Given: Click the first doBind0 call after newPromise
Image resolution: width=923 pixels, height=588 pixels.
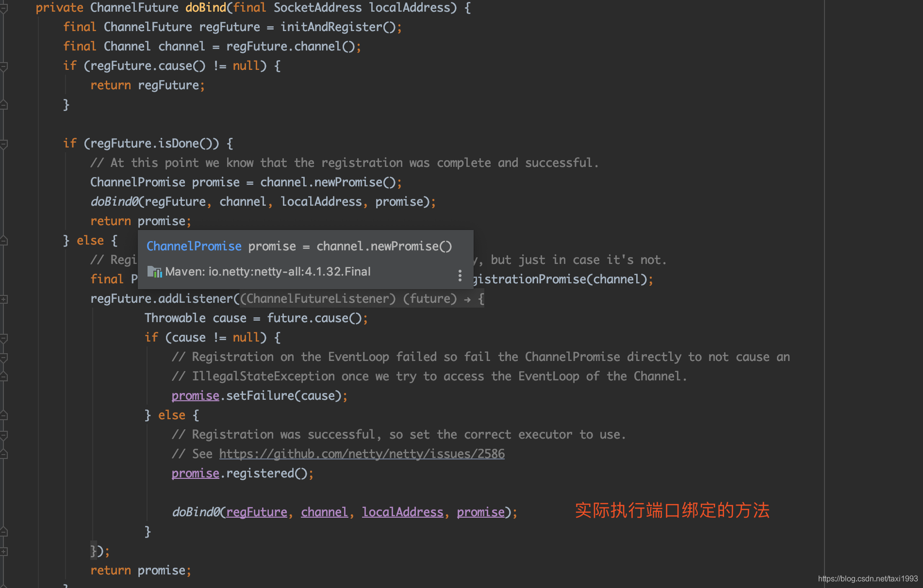Looking at the screenshot, I should click(115, 202).
